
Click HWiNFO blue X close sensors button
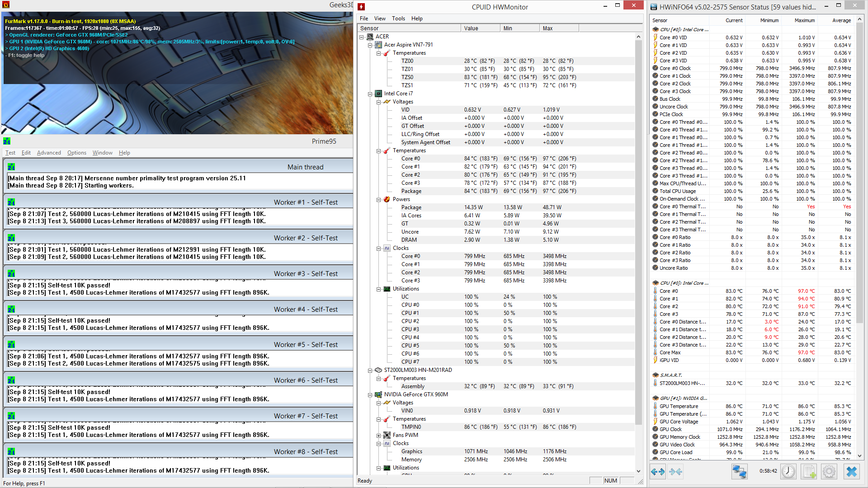tap(852, 472)
